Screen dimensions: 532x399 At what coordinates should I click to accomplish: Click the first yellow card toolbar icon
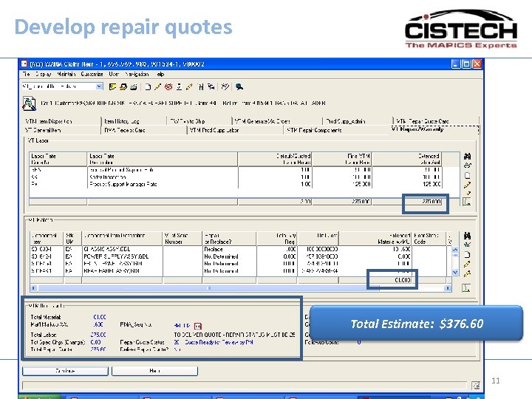coord(112,87)
